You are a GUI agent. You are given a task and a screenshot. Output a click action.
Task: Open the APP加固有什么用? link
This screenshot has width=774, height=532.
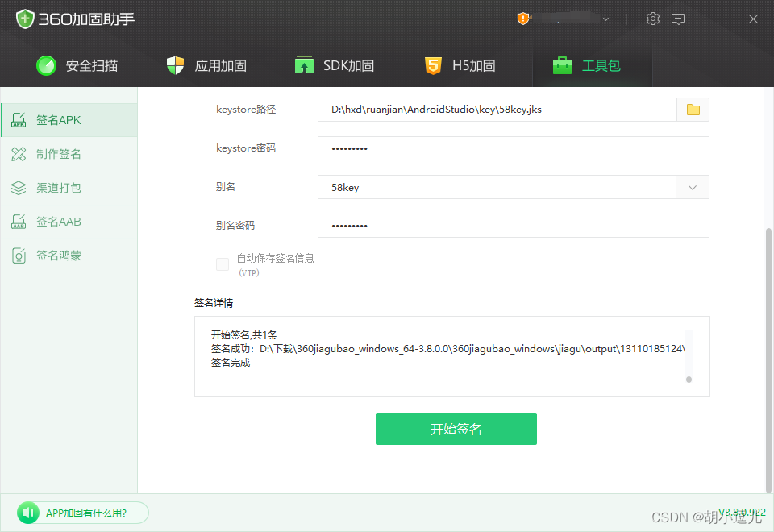(86, 513)
